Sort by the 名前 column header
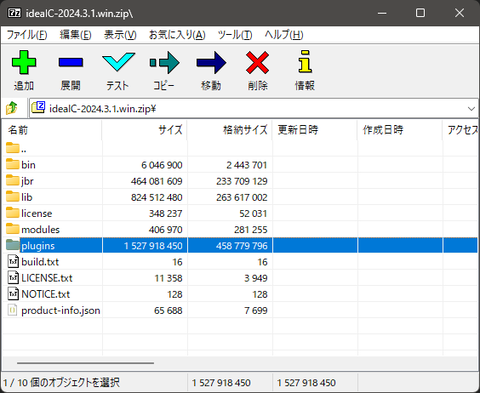Image resolution: width=480 pixels, height=393 pixels. (52, 130)
